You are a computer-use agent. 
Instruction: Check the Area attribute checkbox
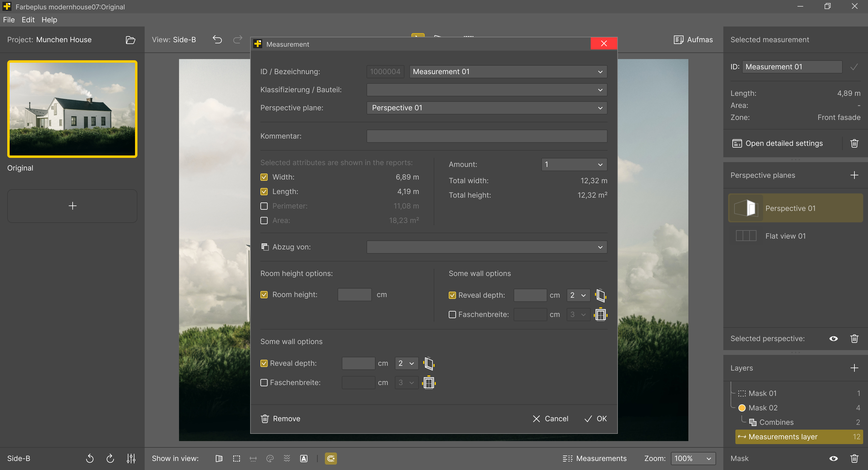(264, 221)
